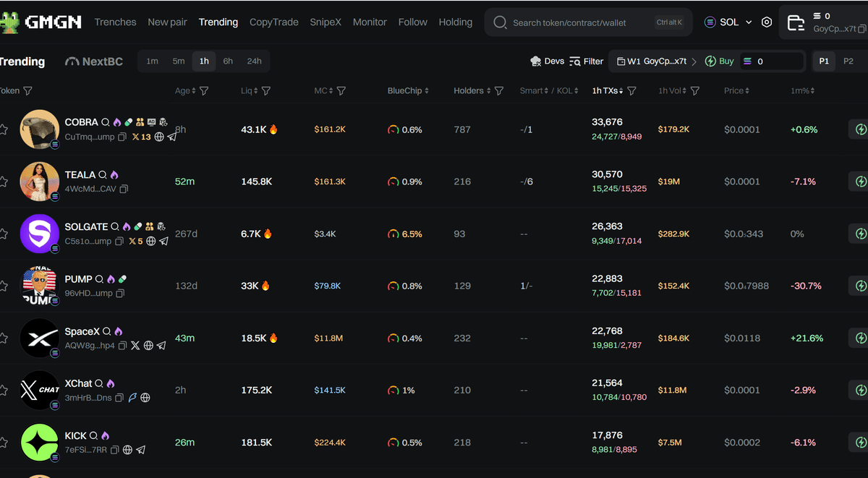Open the Age column filter funnel
This screenshot has width=868, height=478.
pyautogui.click(x=204, y=91)
